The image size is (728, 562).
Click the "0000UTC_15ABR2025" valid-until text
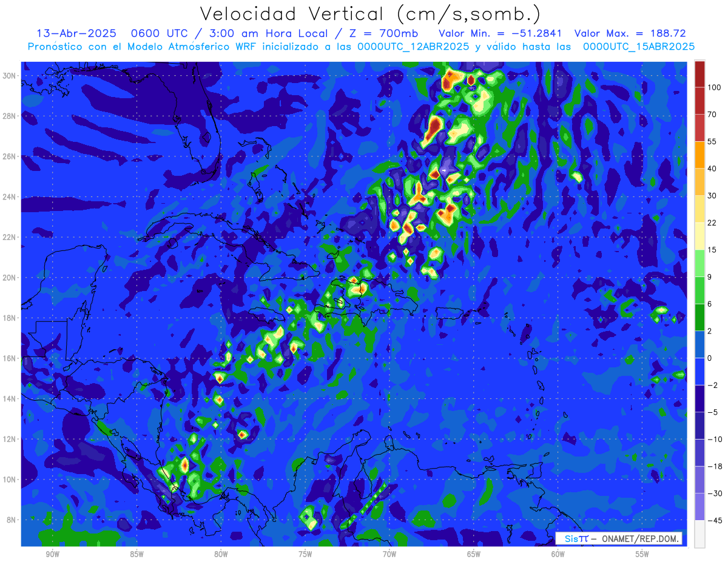[x=639, y=47]
